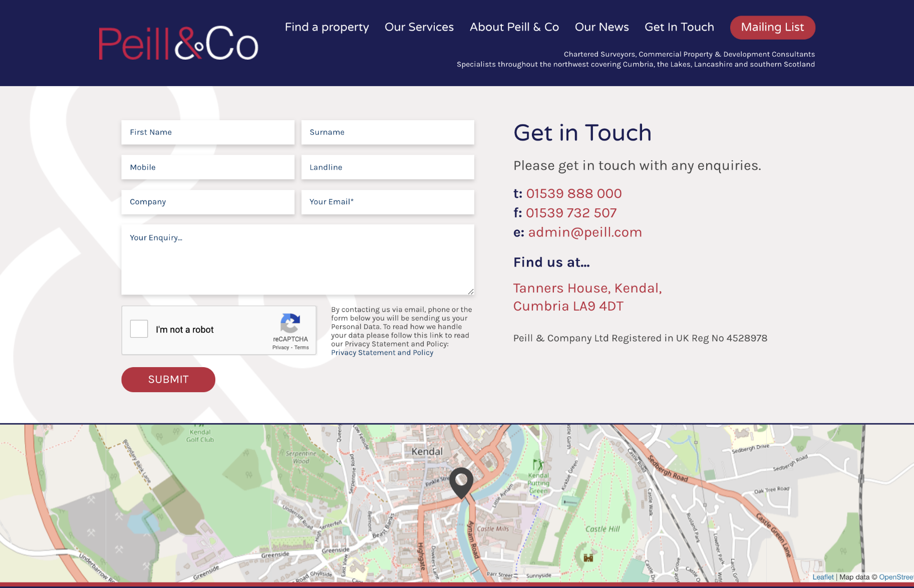Focus the Mobile input field

point(208,167)
